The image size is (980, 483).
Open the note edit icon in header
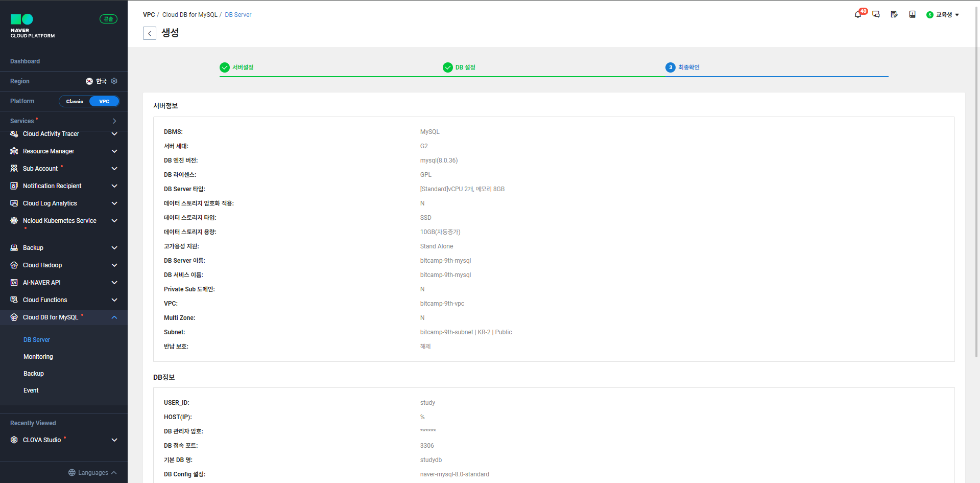pyautogui.click(x=894, y=14)
